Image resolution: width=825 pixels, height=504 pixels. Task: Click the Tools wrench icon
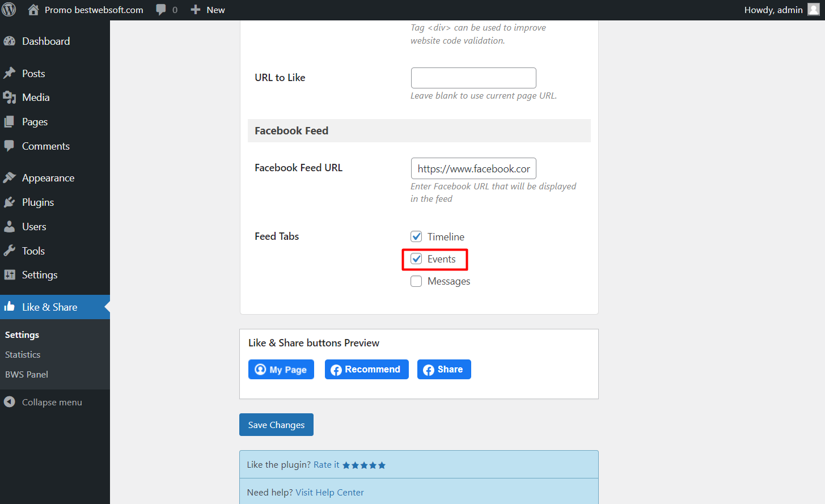coord(10,251)
